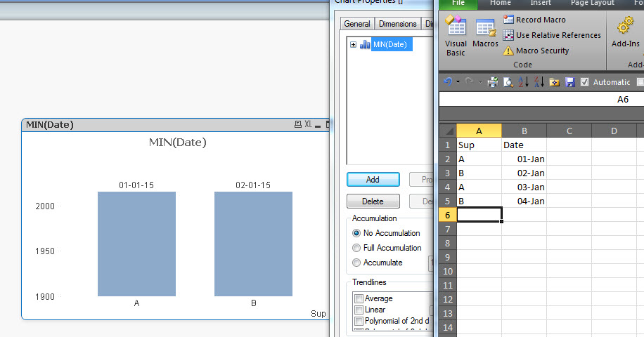Enable the Average trendline checkbox
644x337 pixels.
coord(359,298)
